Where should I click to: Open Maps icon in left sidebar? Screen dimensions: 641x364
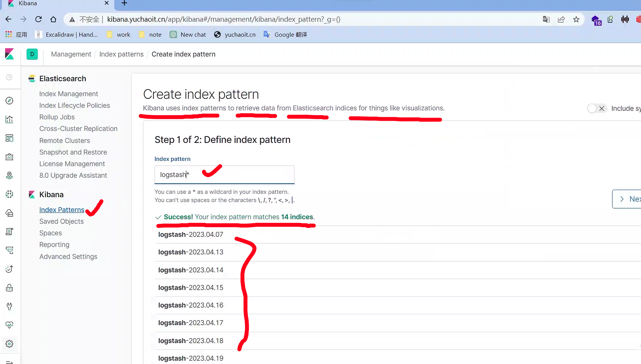[x=9, y=175]
